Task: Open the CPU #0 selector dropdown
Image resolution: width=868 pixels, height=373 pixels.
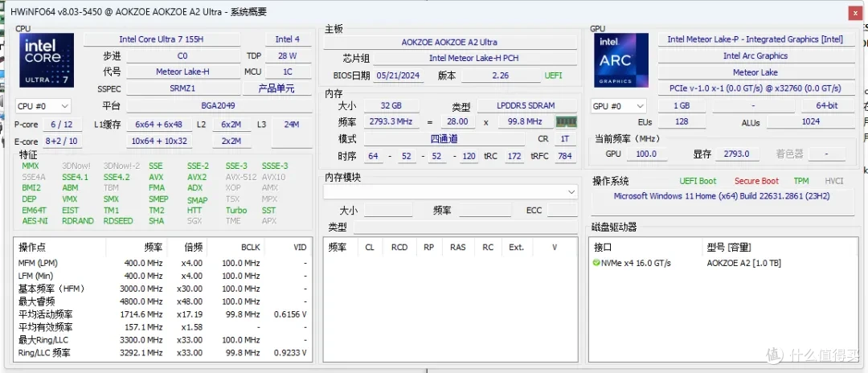Action: (x=43, y=106)
